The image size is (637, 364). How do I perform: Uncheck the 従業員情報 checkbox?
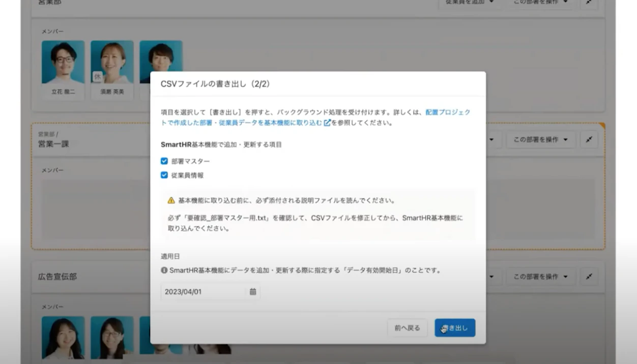[x=164, y=175]
